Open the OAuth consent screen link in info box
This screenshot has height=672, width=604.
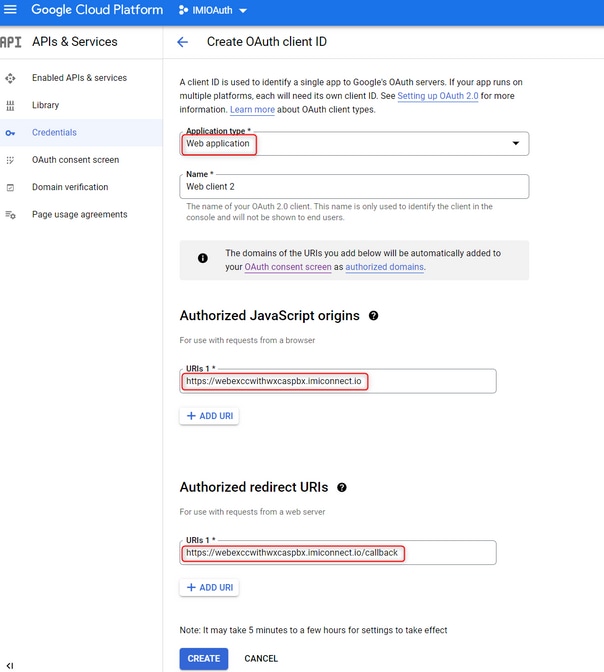click(x=288, y=267)
